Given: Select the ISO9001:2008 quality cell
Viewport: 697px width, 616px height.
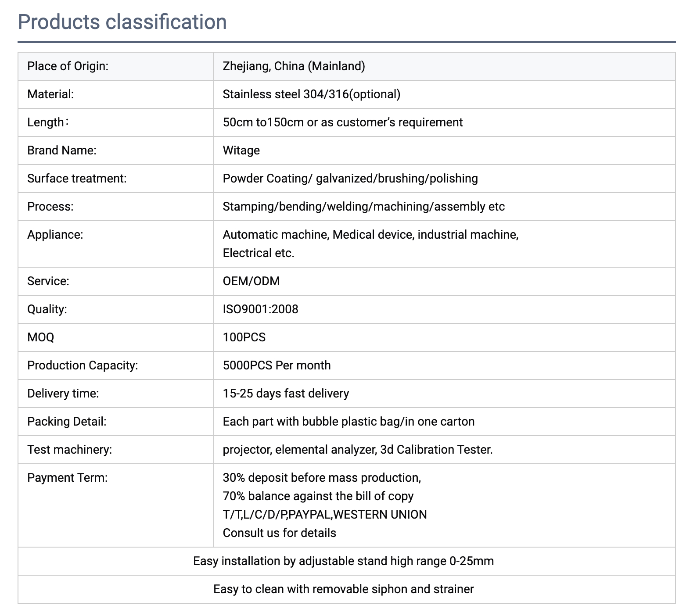Looking at the screenshot, I should click(444, 309).
